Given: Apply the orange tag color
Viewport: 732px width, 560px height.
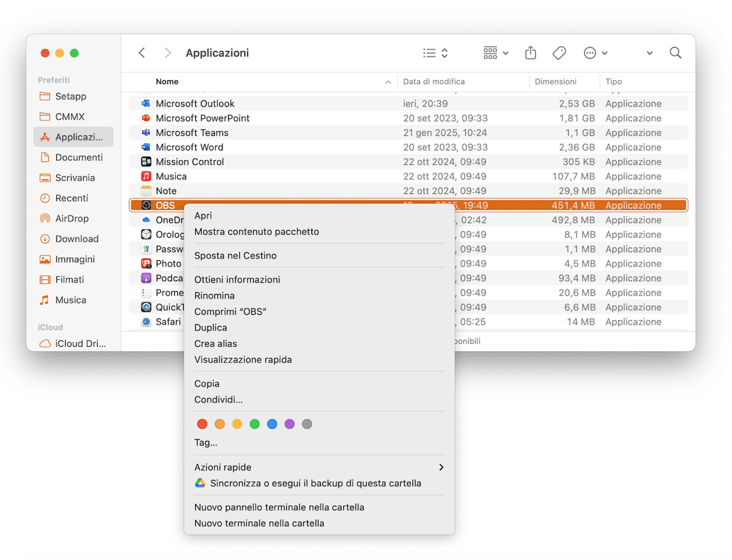Looking at the screenshot, I should [220, 424].
